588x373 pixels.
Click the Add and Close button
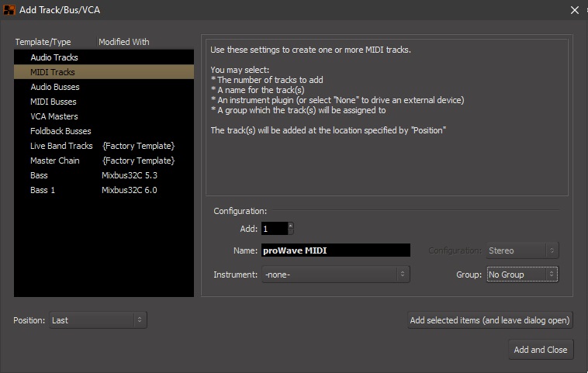click(541, 350)
